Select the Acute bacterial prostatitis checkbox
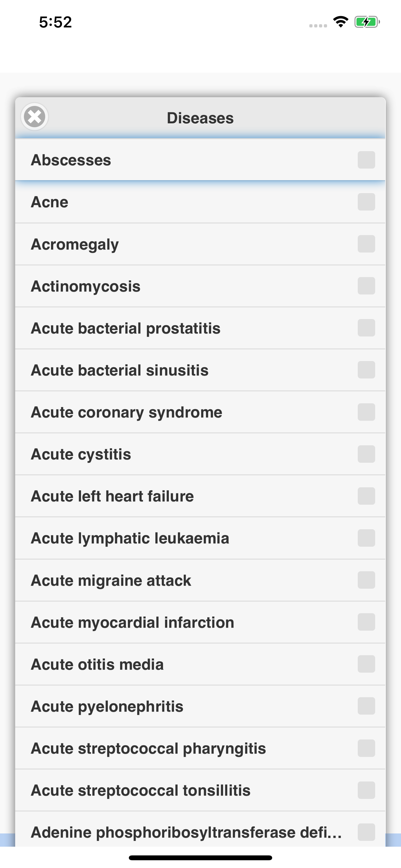401x868 pixels. click(x=366, y=328)
